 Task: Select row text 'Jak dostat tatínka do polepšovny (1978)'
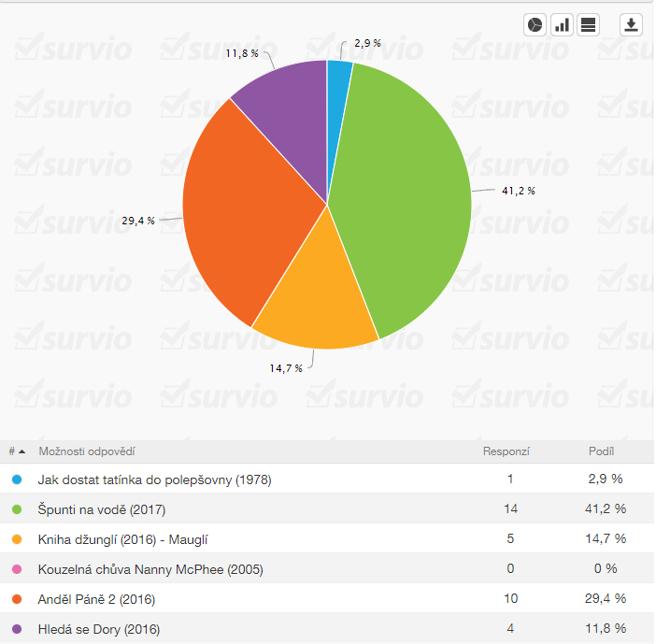(x=155, y=479)
